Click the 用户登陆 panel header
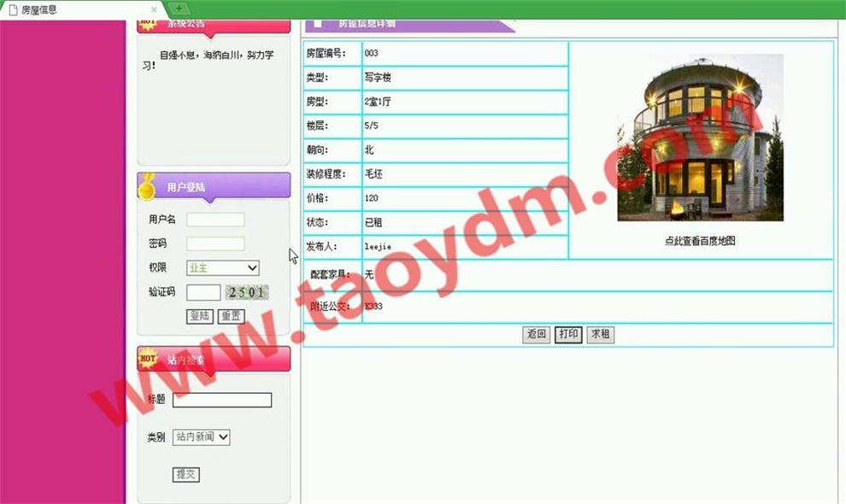Image resolution: width=846 pixels, height=504 pixels. pos(214,187)
